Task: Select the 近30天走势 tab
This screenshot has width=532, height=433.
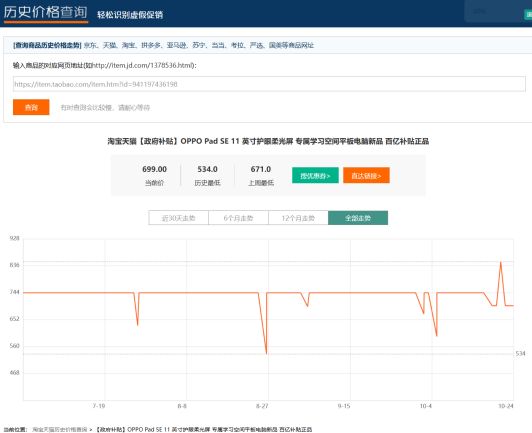Action: (178, 218)
